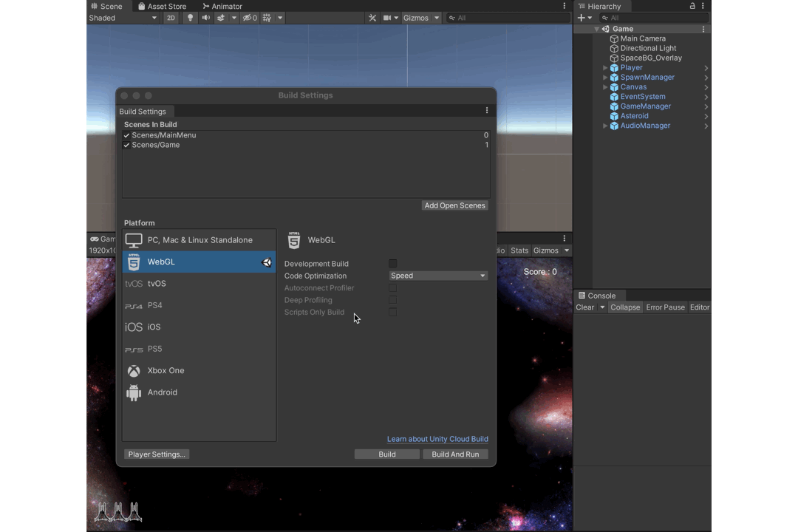Mute scene audio with the speaker icon
This screenshot has height=532, width=798.
click(205, 18)
